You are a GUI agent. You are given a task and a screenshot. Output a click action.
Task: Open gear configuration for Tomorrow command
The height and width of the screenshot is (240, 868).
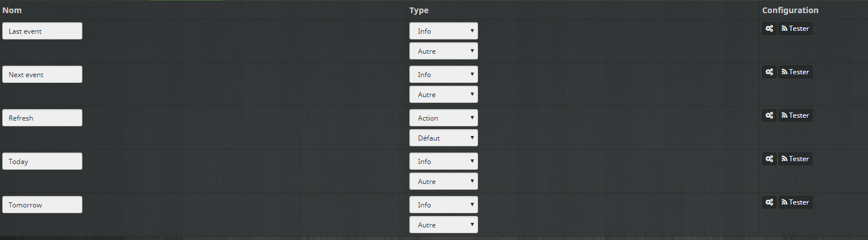770,202
